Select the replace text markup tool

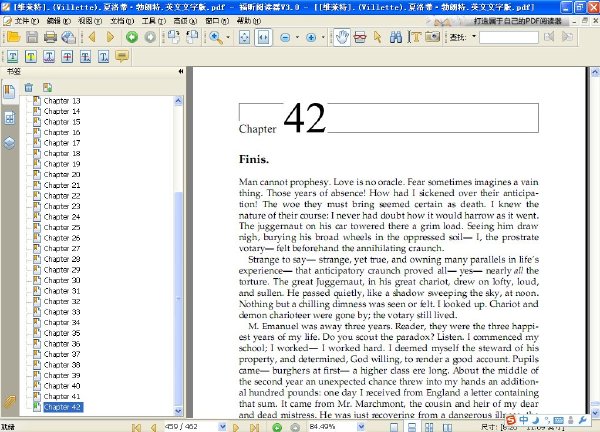pyautogui.click(x=85, y=57)
